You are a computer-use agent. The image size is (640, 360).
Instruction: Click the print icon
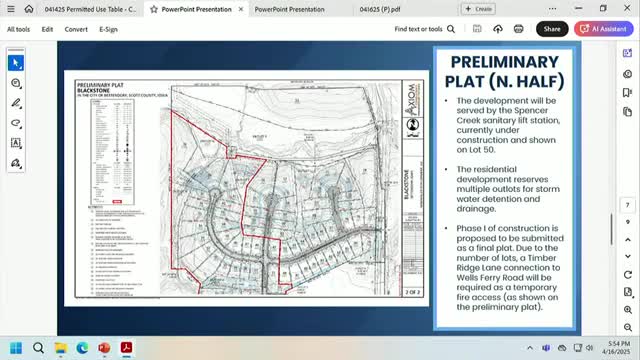[x=518, y=29]
